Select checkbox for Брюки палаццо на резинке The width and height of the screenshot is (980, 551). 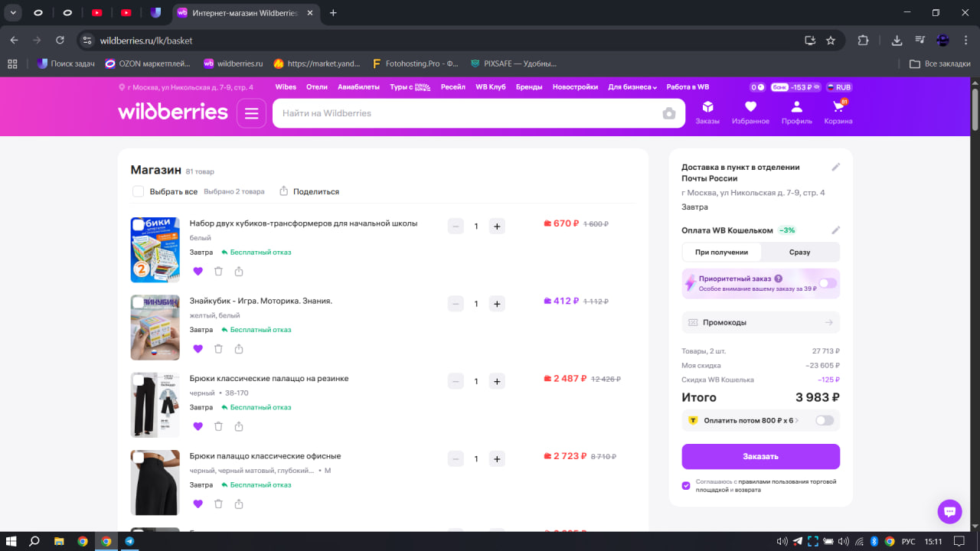tap(138, 380)
